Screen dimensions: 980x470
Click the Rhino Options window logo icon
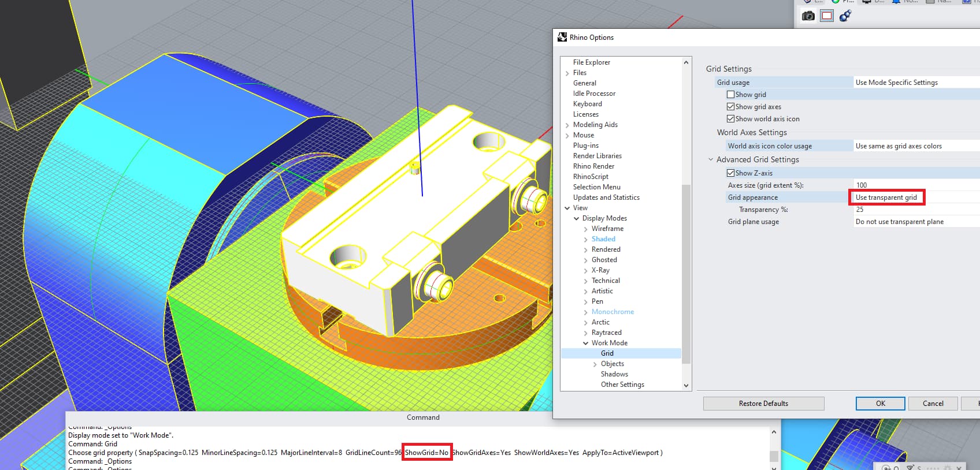pyautogui.click(x=562, y=38)
